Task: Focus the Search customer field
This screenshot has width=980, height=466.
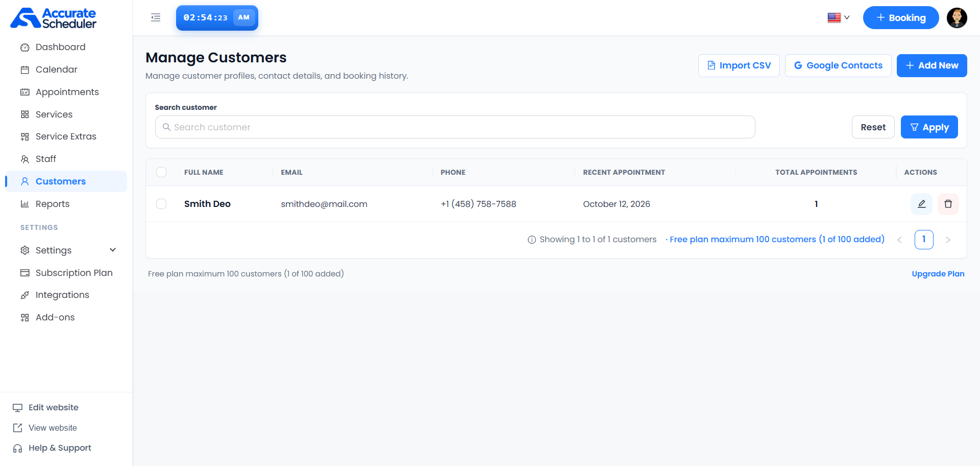Action: 455,127
